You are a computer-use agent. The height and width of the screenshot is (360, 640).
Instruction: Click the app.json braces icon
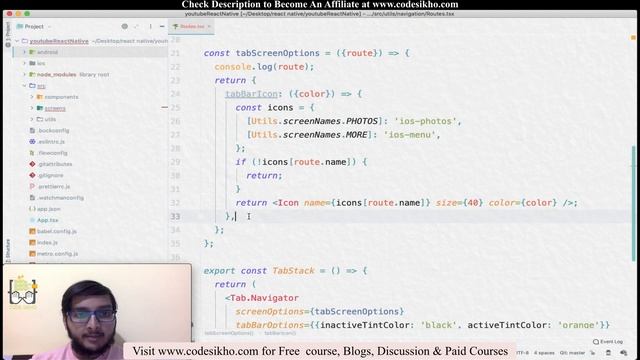point(32,209)
